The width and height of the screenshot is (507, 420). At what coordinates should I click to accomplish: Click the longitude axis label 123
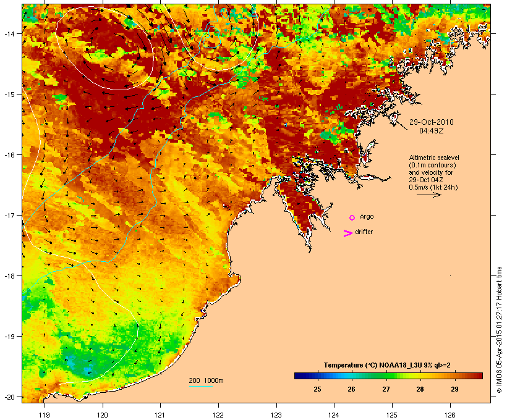(276, 415)
